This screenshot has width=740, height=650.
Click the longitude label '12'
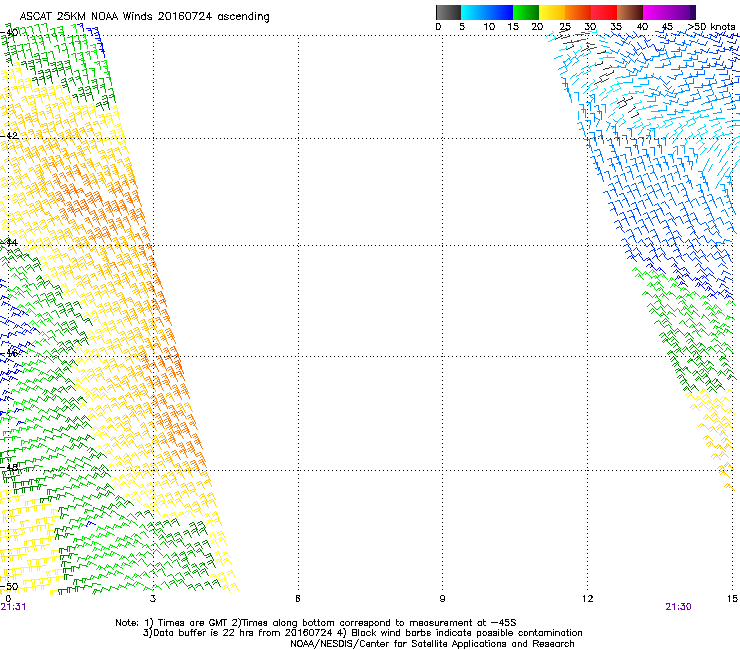point(587,599)
